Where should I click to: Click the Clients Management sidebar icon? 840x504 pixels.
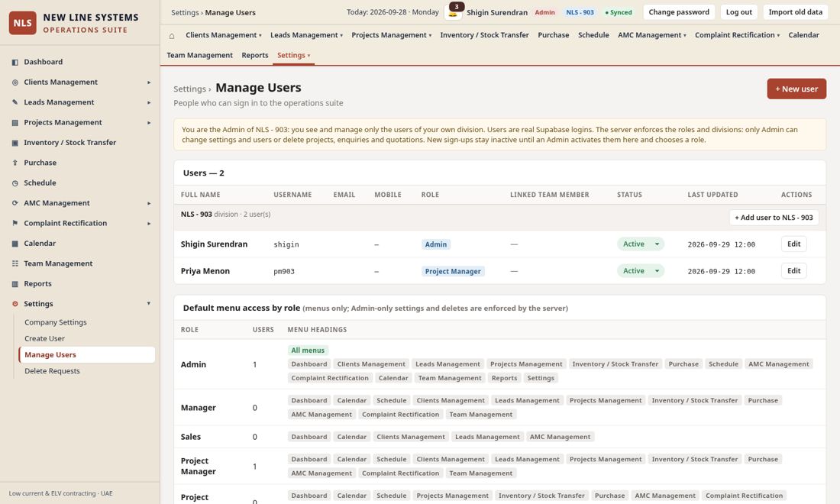[x=15, y=82]
